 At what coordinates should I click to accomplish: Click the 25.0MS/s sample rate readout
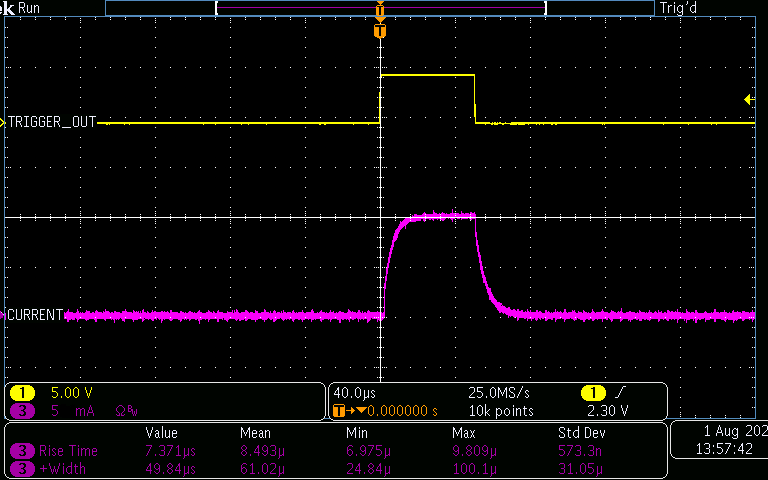(499, 393)
